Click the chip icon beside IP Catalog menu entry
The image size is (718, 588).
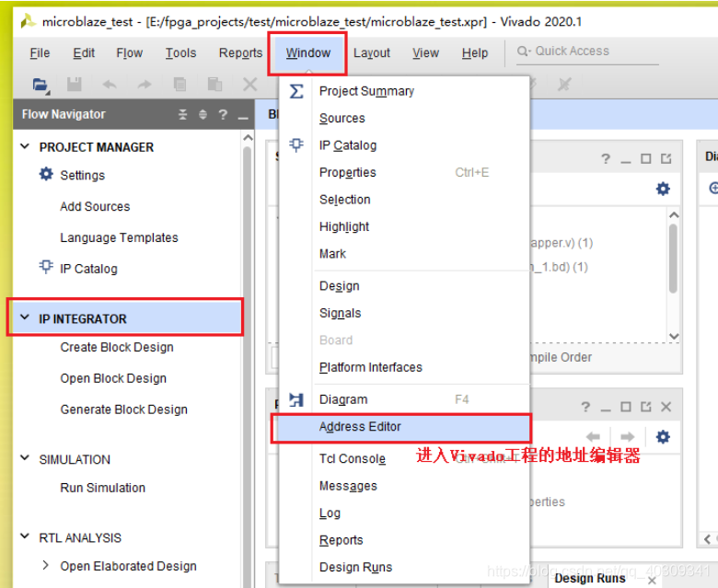pos(296,145)
